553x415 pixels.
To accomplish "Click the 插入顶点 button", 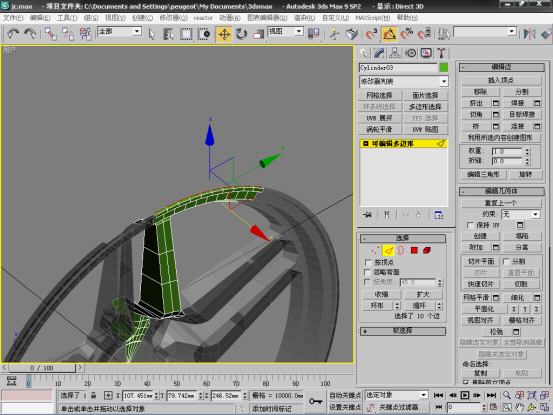I will (x=501, y=80).
